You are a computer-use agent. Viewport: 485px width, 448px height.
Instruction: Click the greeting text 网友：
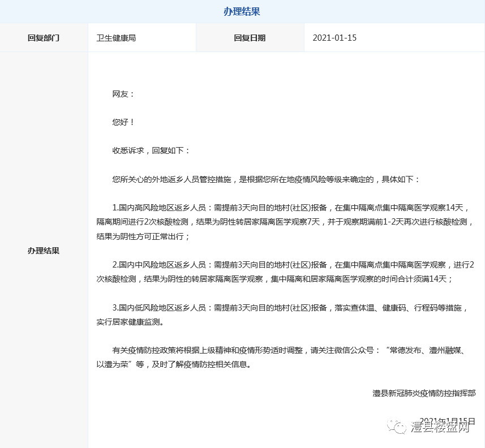point(123,94)
